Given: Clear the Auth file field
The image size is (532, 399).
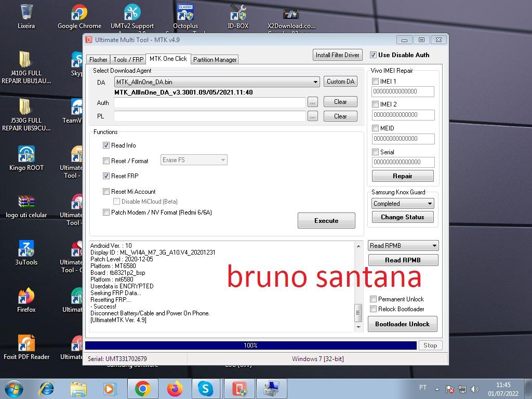Looking at the screenshot, I should click(x=340, y=102).
